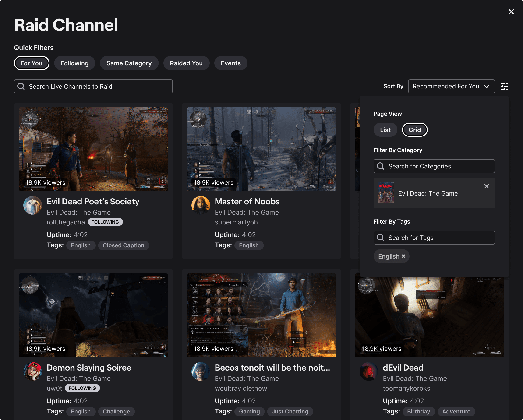Click the rollthegacha channel name

(66, 222)
